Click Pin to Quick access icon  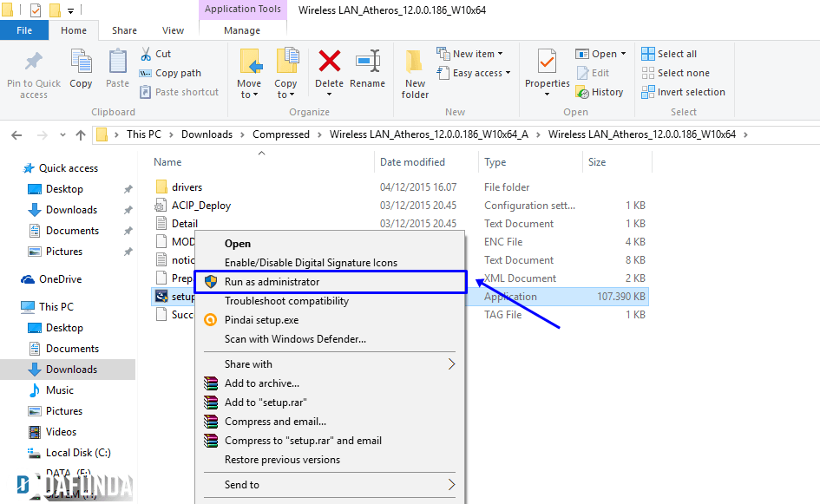[34, 71]
